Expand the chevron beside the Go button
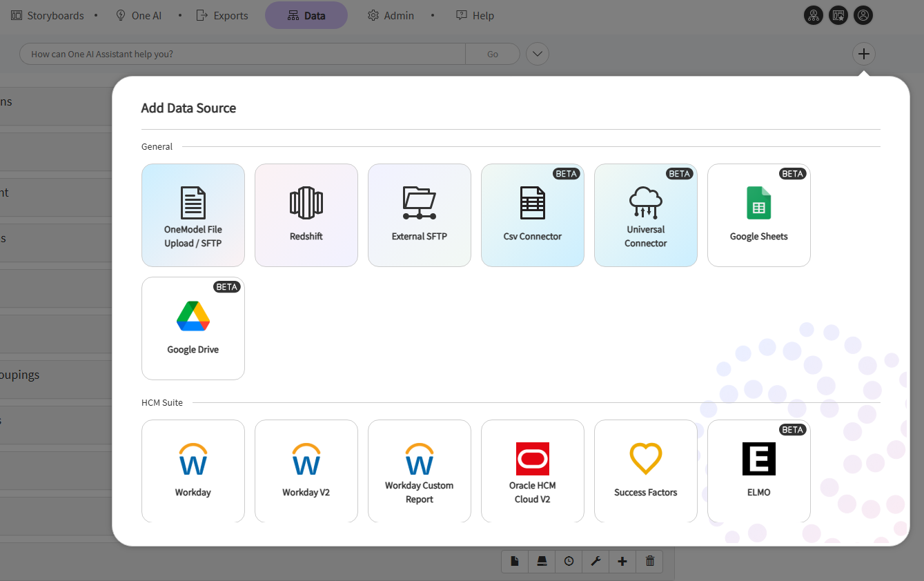 tap(537, 54)
